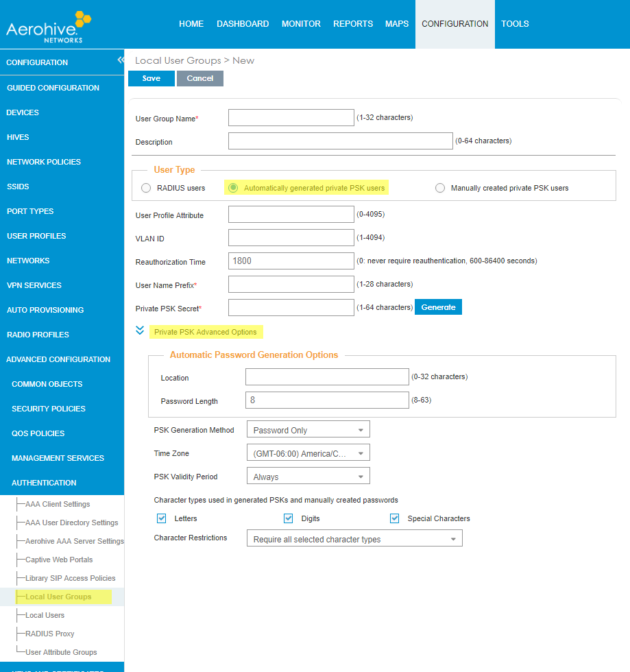Open Local Users in the sidebar tree

click(45, 615)
